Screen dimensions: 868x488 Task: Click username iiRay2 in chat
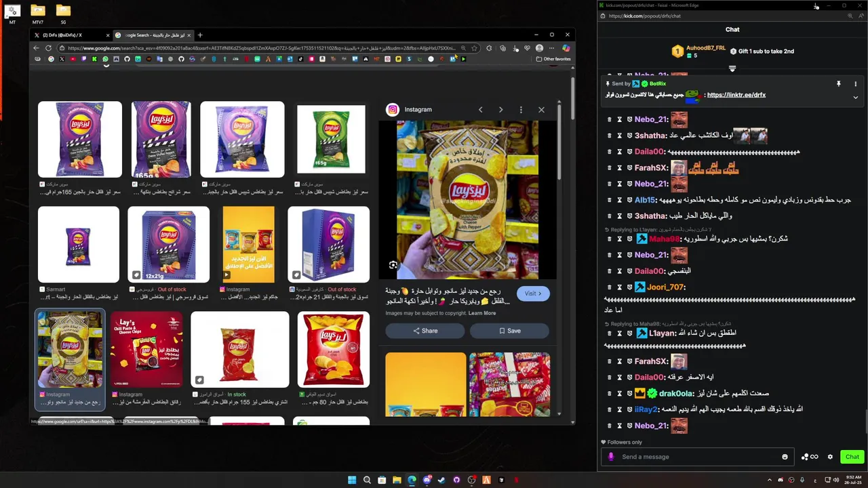tap(646, 410)
